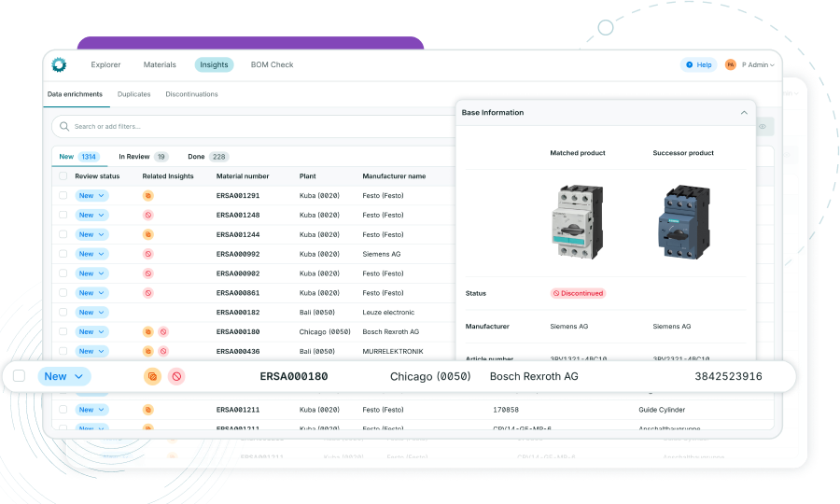
Task: Click the small orange icon in the Bosch Rexroth AG table row
Action: (148, 332)
